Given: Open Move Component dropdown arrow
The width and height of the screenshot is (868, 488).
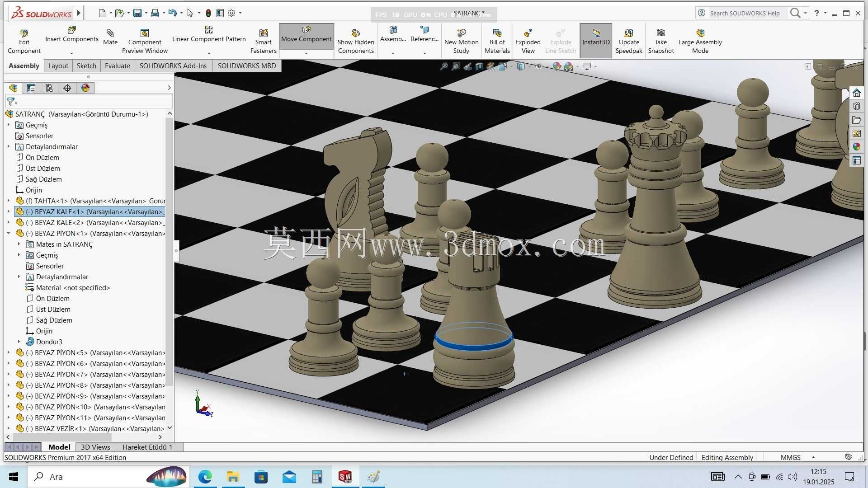Looking at the screenshot, I should 307,53.
